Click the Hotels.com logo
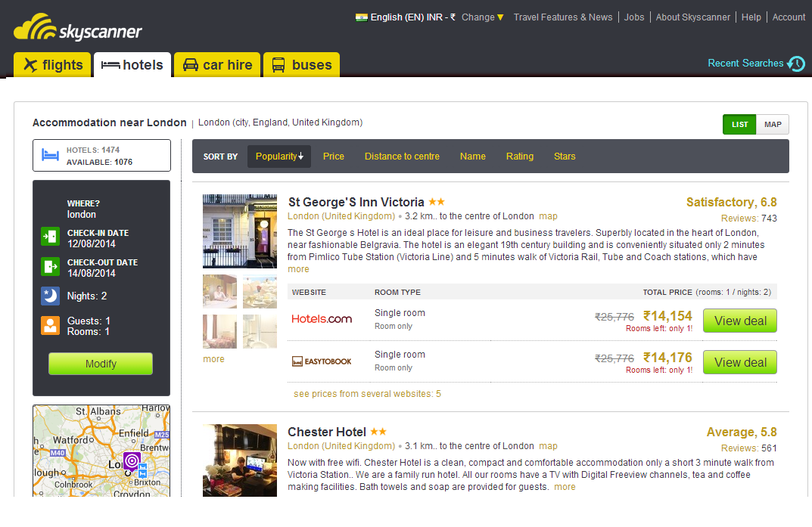 [x=322, y=319]
